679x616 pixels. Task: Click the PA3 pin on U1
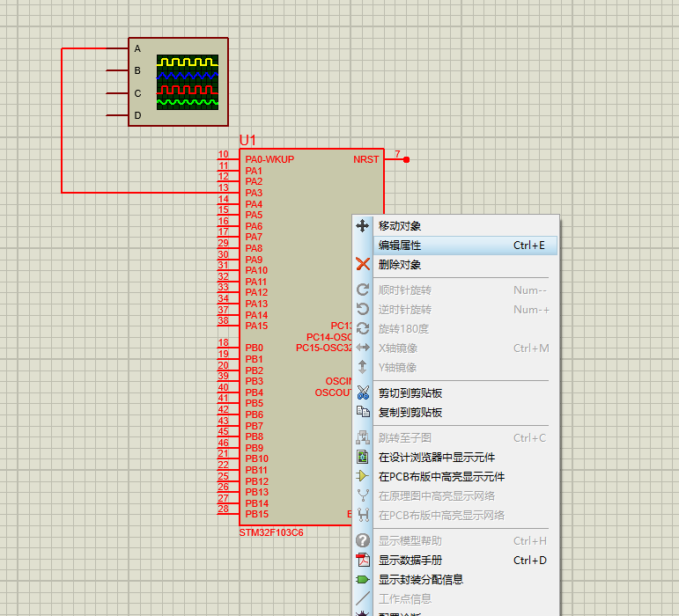(x=253, y=193)
